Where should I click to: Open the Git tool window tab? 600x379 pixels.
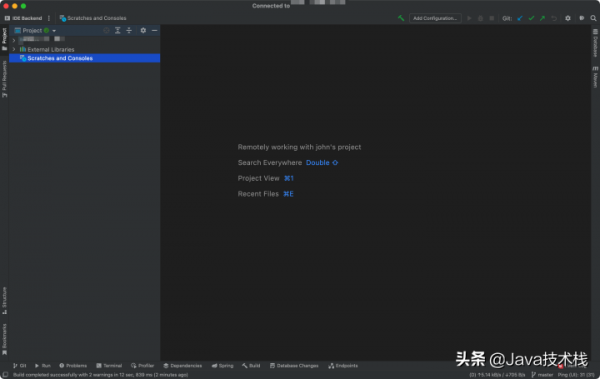tap(20, 366)
